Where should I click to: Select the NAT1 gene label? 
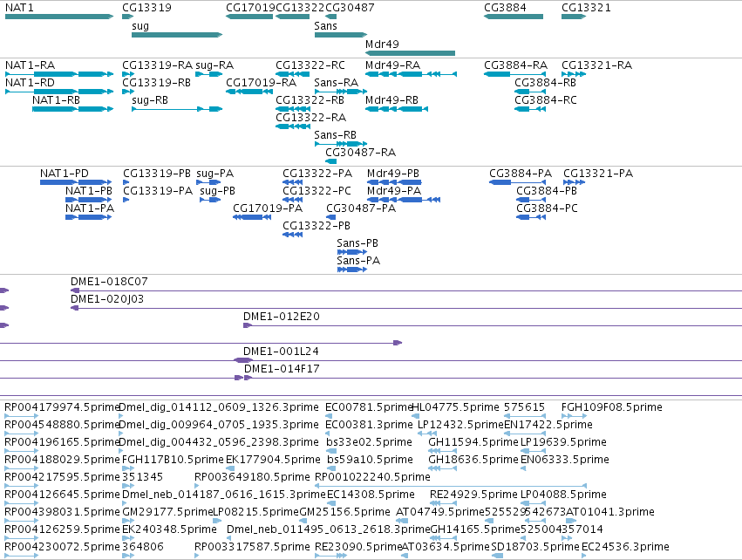click(19, 8)
